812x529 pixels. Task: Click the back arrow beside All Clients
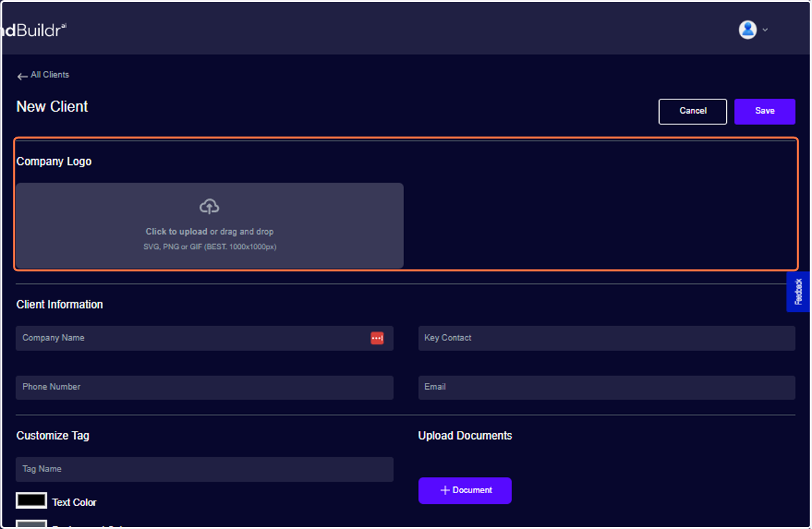click(x=22, y=76)
